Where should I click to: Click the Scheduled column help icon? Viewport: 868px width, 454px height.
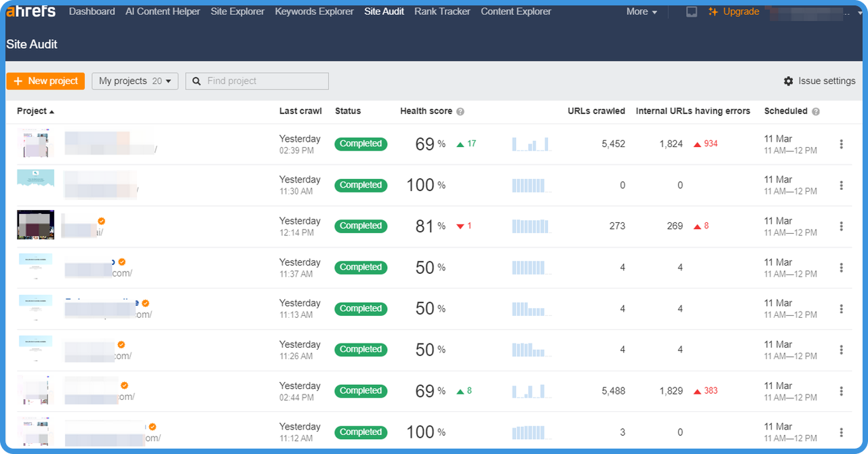pos(816,112)
